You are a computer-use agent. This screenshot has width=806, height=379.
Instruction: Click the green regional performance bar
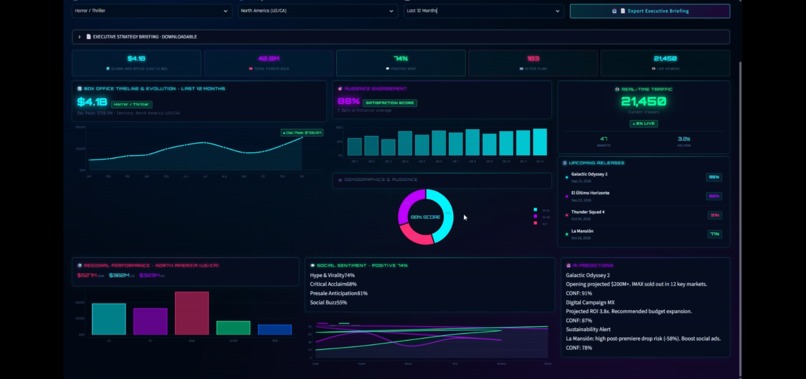tap(233, 328)
